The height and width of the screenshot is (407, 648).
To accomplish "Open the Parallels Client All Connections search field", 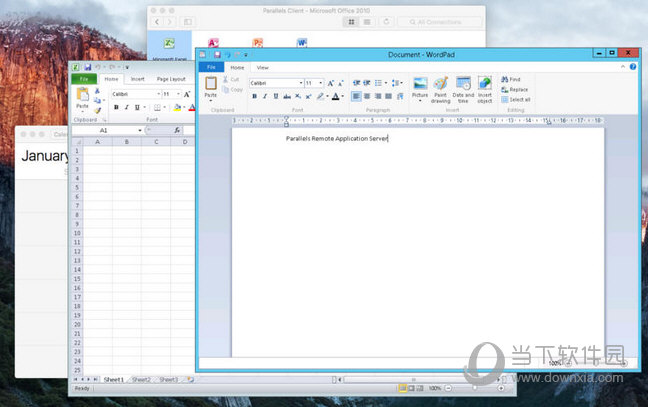I will click(x=439, y=22).
